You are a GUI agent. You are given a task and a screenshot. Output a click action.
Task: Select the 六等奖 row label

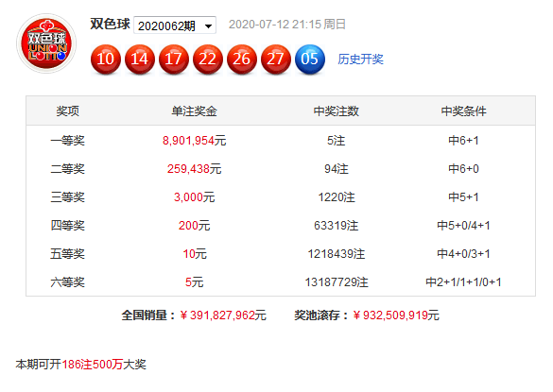[x=68, y=282]
